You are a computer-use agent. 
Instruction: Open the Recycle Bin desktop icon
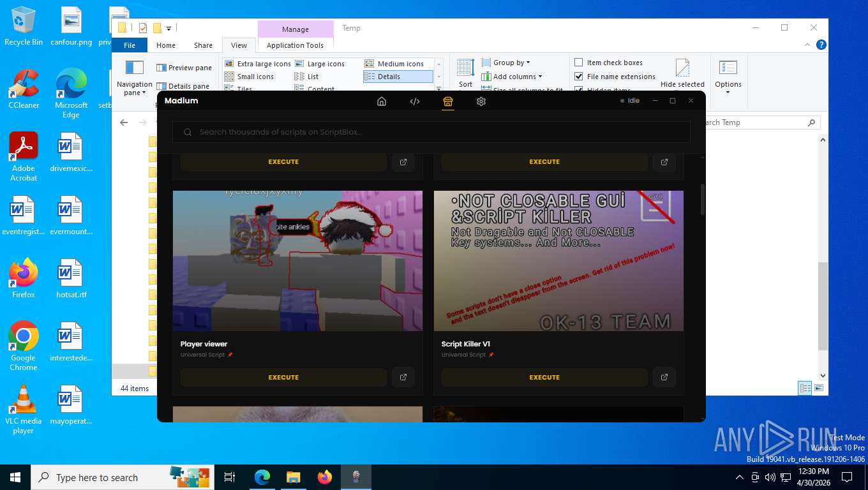(24, 26)
